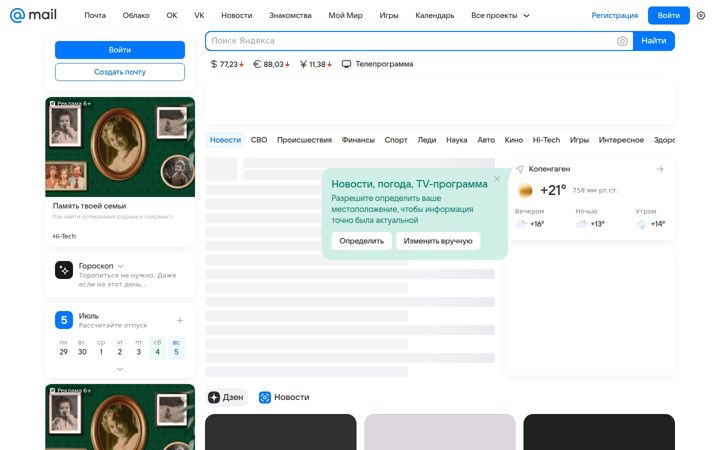
Task: Click evening weather cloud icon +16°
Action: [521, 224]
